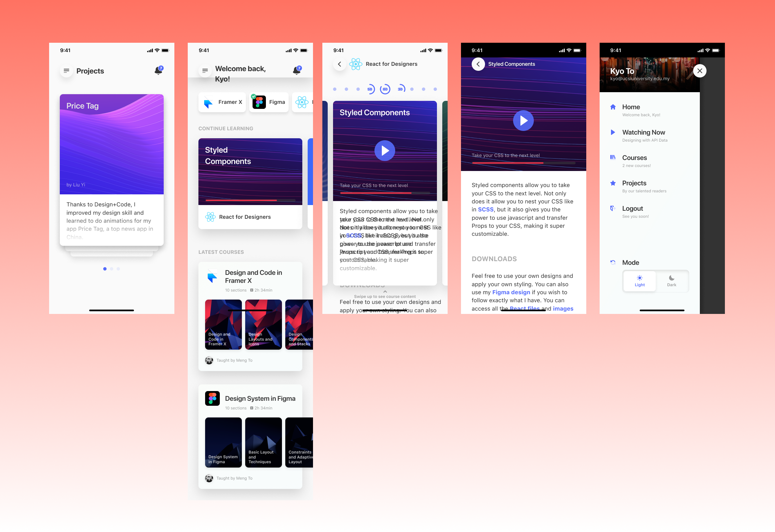Click the hamburger menu icon
The height and width of the screenshot is (532, 775).
66,70
